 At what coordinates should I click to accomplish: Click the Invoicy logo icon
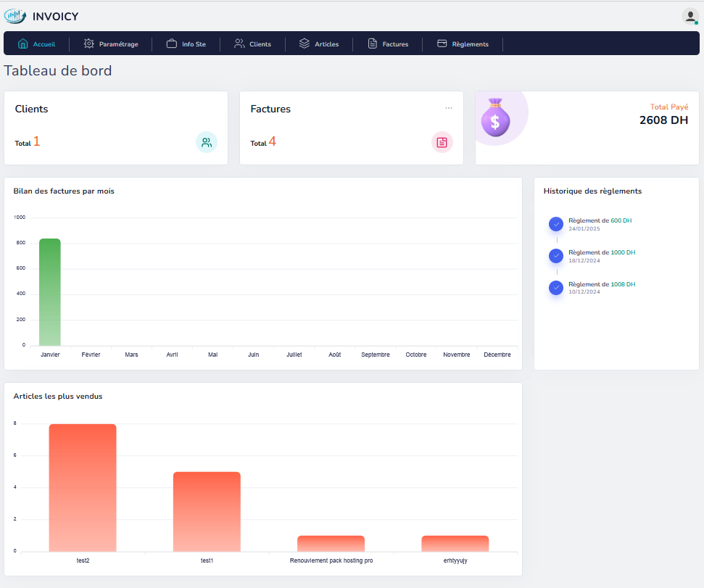[x=15, y=16]
